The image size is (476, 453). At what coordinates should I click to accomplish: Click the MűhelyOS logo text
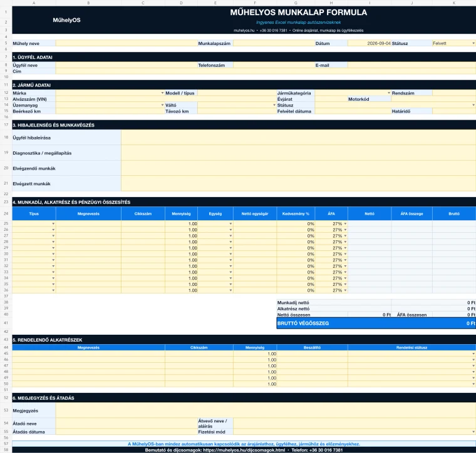pyautogui.click(x=66, y=20)
